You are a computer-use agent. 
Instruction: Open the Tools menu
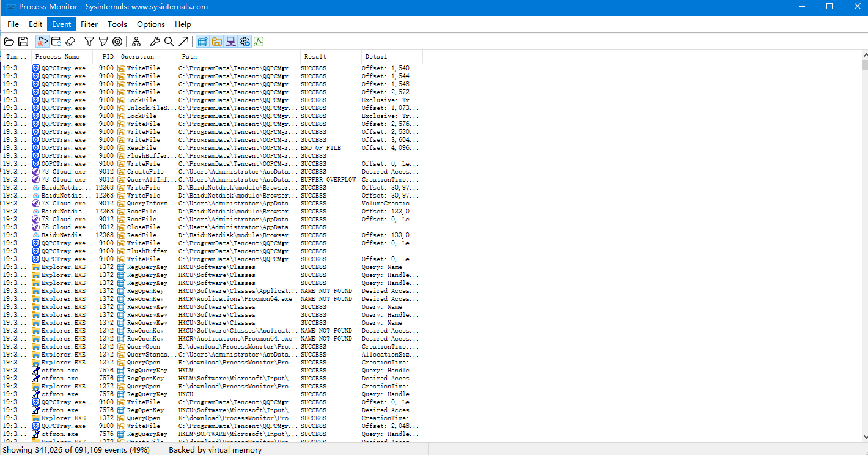tap(117, 24)
